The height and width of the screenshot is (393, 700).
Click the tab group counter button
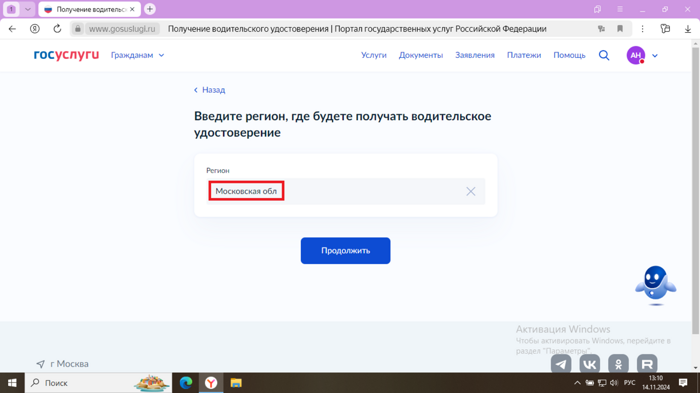[12, 9]
